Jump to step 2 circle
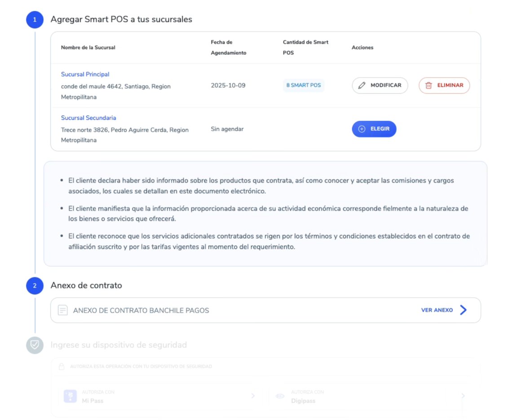 (35, 286)
